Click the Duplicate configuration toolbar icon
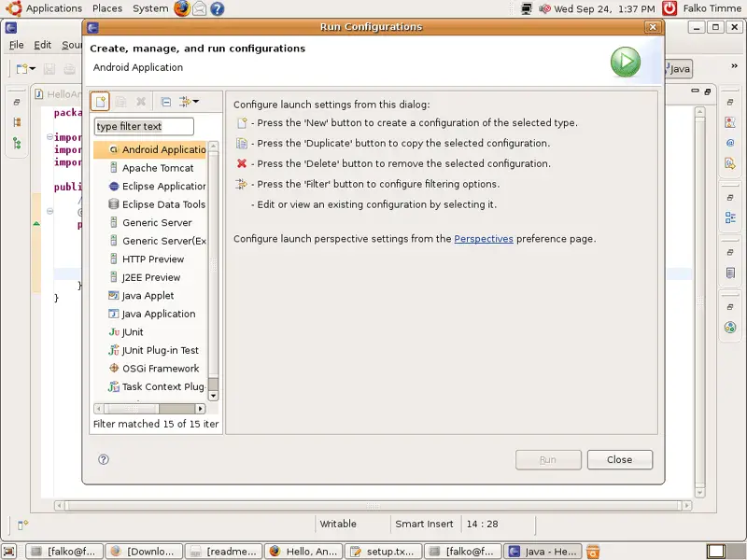 [121, 102]
